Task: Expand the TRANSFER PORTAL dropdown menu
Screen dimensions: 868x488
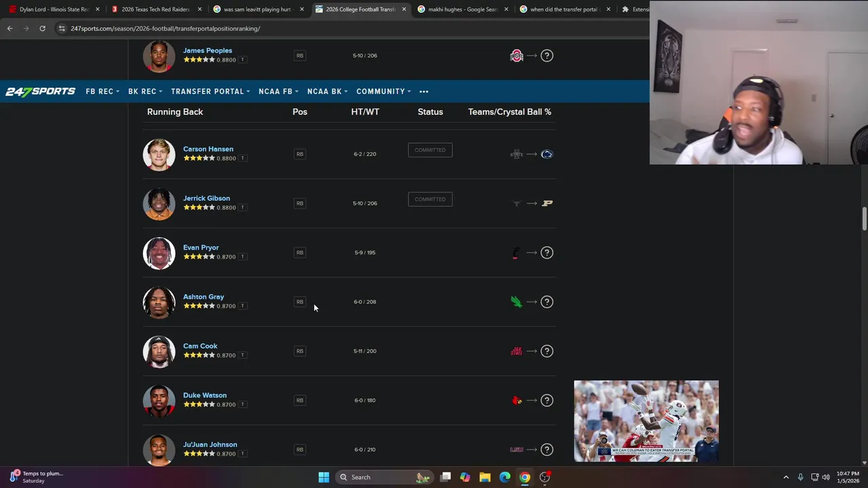Action: point(210,91)
